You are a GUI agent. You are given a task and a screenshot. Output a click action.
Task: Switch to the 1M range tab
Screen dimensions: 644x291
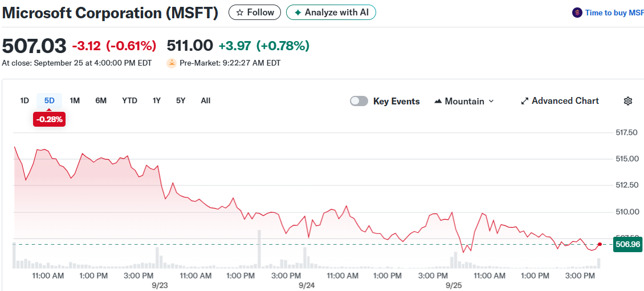[x=75, y=100]
